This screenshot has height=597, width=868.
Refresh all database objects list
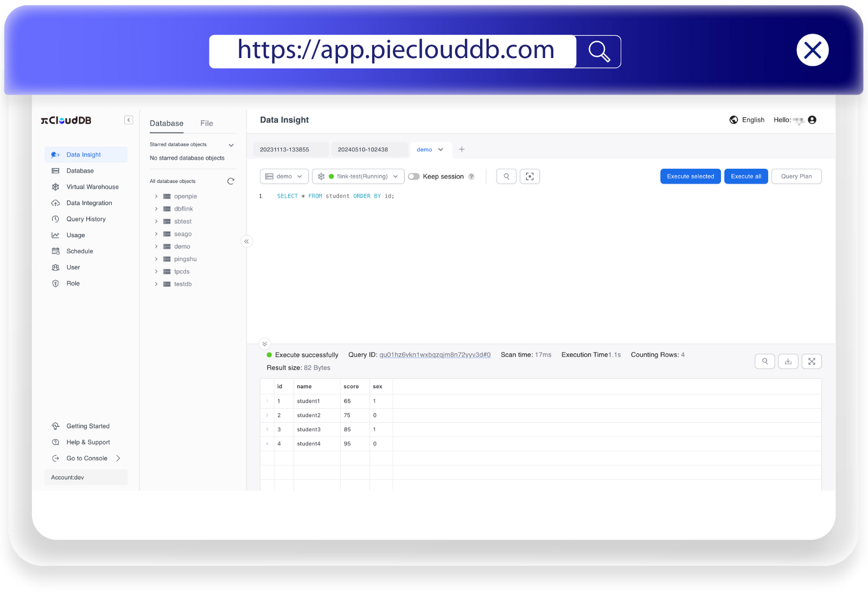coord(231,181)
